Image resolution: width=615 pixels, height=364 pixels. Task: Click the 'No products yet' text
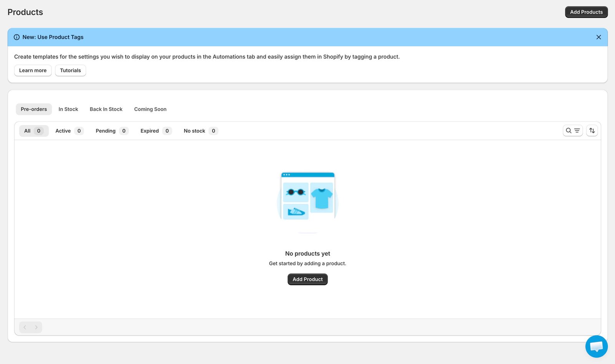coord(307,254)
